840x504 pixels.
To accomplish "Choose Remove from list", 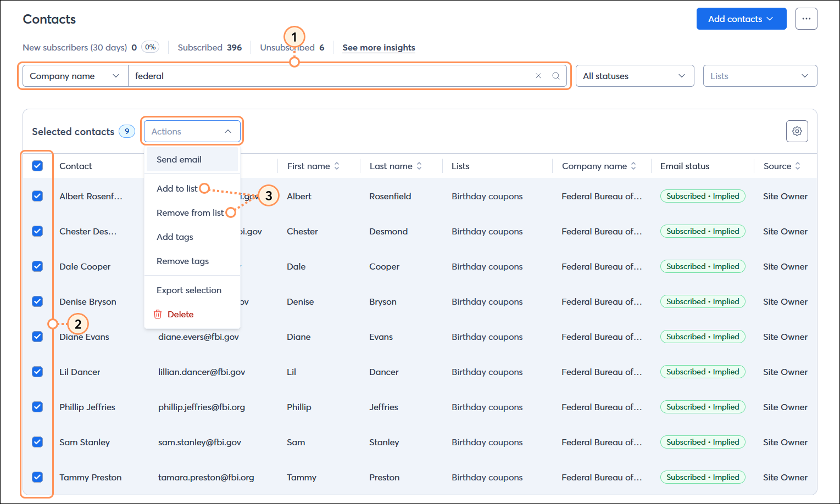I will 190,212.
